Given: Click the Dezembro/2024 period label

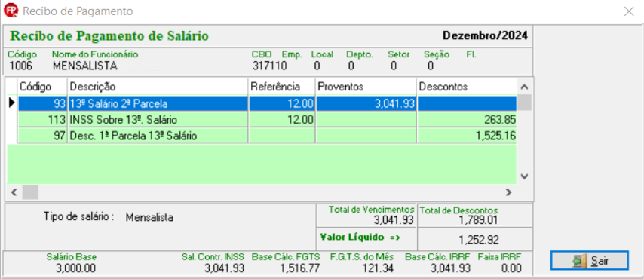Looking at the screenshot, I should 485,35.
